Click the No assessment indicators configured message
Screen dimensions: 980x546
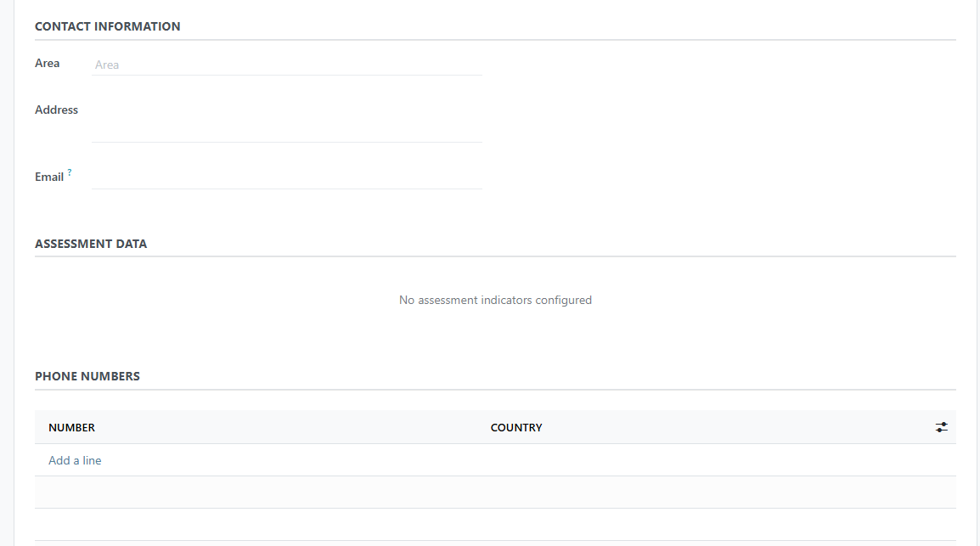click(495, 300)
